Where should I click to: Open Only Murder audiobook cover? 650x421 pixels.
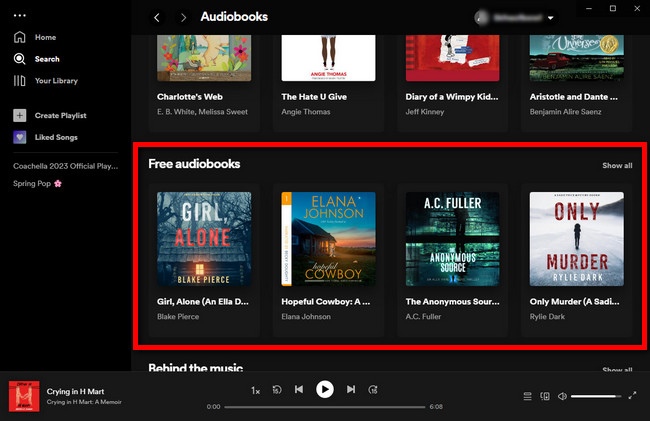point(577,239)
